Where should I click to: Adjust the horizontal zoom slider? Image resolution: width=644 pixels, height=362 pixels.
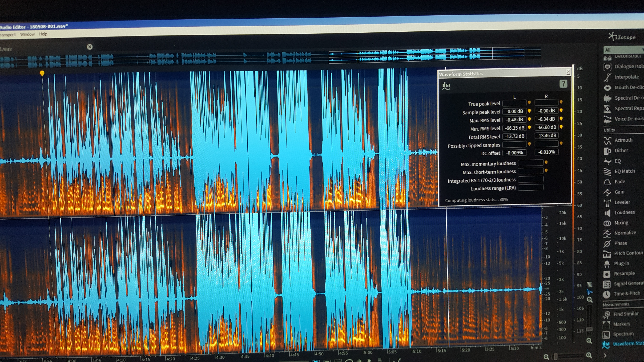pyautogui.click(x=555, y=356)
